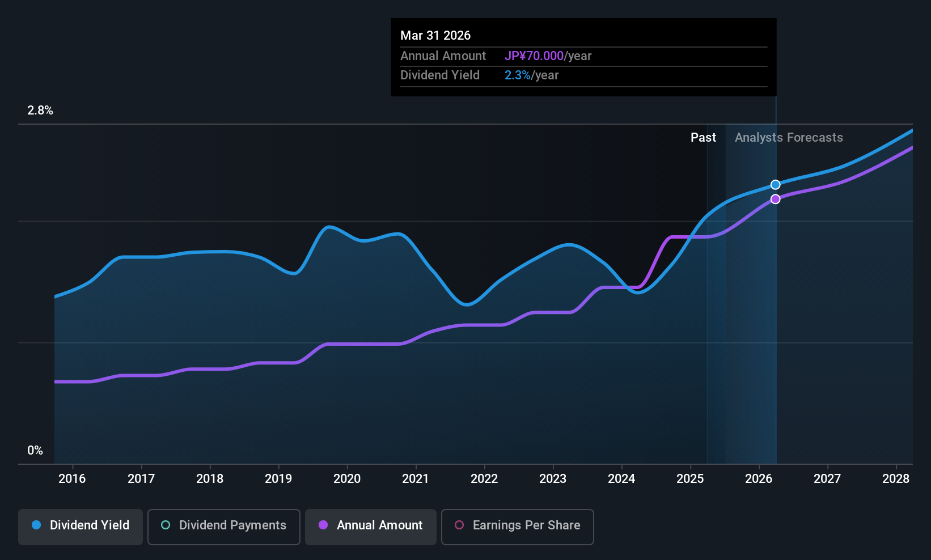The image size is (931, 560).
Task: Click the 2.3%/year dividend yield value
Action: point(531,75)
